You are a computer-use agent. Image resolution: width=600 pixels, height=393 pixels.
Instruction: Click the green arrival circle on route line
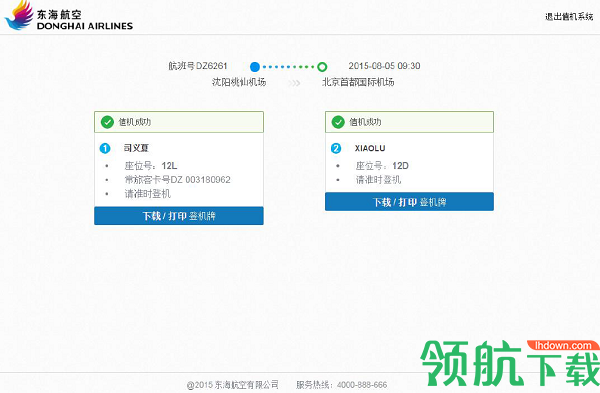[322, 67]
